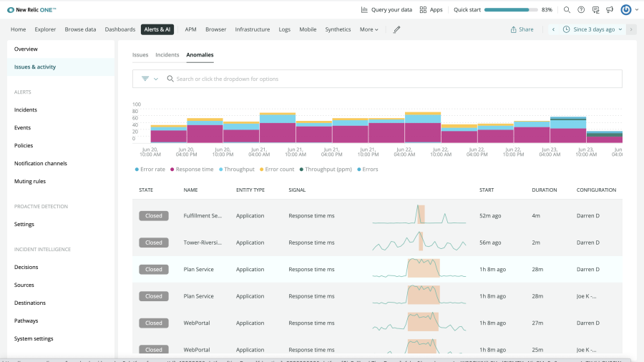Image resolution: width=644 pixels, height=362 pixels.
Task: Click the anomalies search field
Action: [377, 79]
